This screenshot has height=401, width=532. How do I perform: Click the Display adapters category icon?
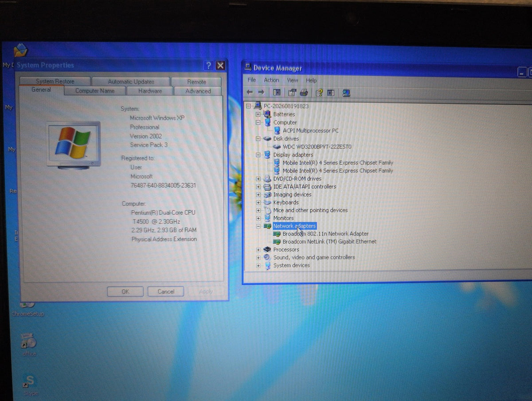pos(267,154)
